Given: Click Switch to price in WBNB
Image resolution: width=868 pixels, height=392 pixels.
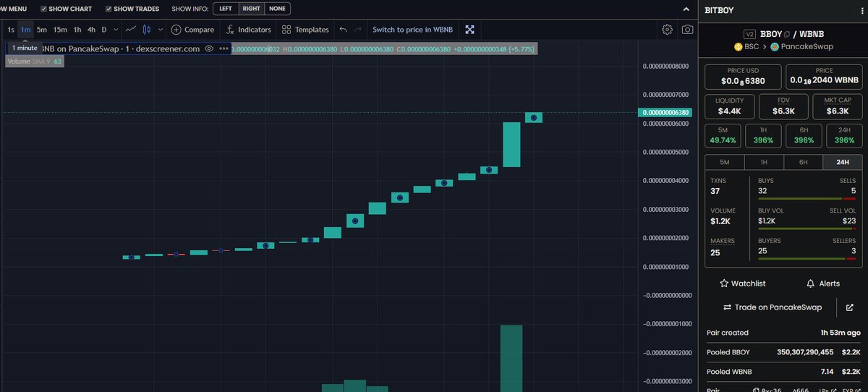Looking at the screenshot, I should (x=412, y=30).
